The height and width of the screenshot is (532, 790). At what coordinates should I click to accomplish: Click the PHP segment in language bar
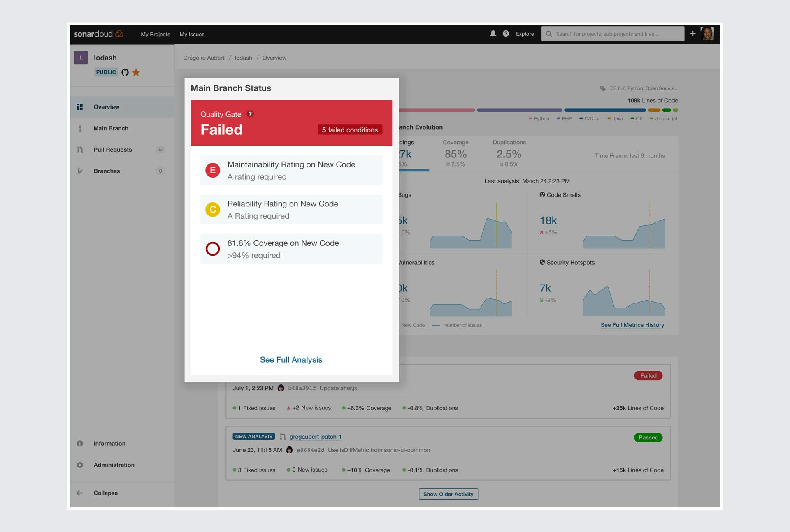[x=520, y=110]
